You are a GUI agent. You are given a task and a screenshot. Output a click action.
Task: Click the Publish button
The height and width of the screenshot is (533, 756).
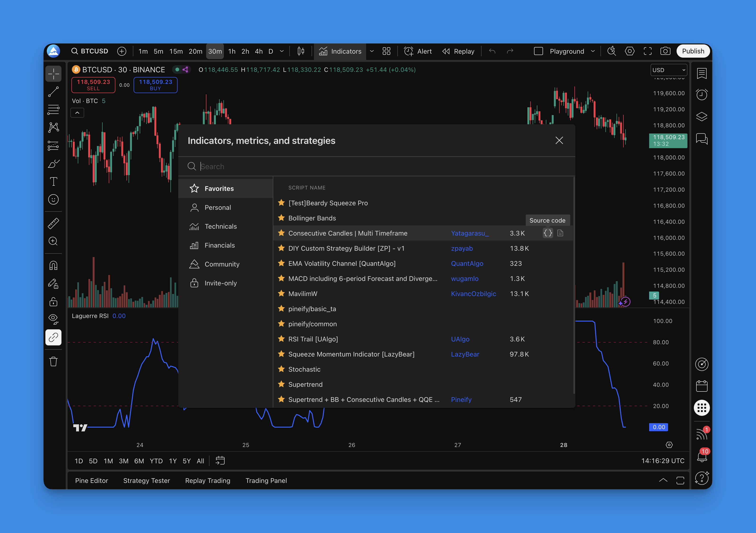click(x=693, y=51)
